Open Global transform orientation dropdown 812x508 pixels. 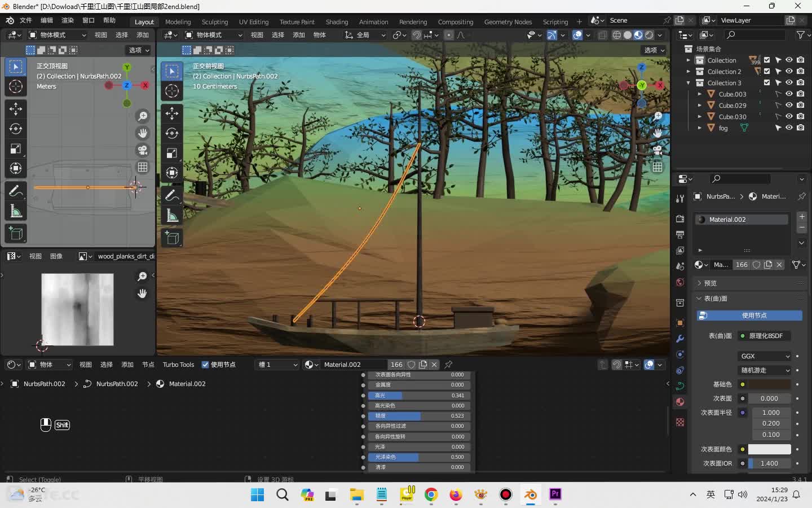coord(365,35)
